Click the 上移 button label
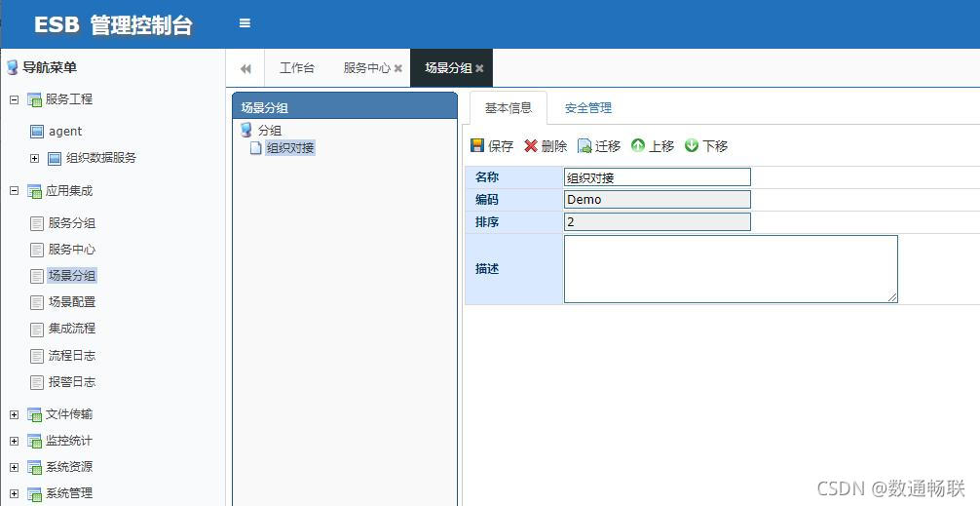Image resolution: width=980 pixels, height=506 pixels. click(x=661, y=146)
